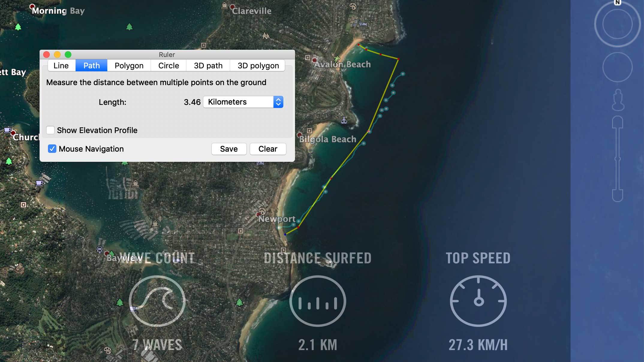This screenshot has width=644, height=362.
Task: Click the wave count icon circle
Action: [x=157, y=301]
